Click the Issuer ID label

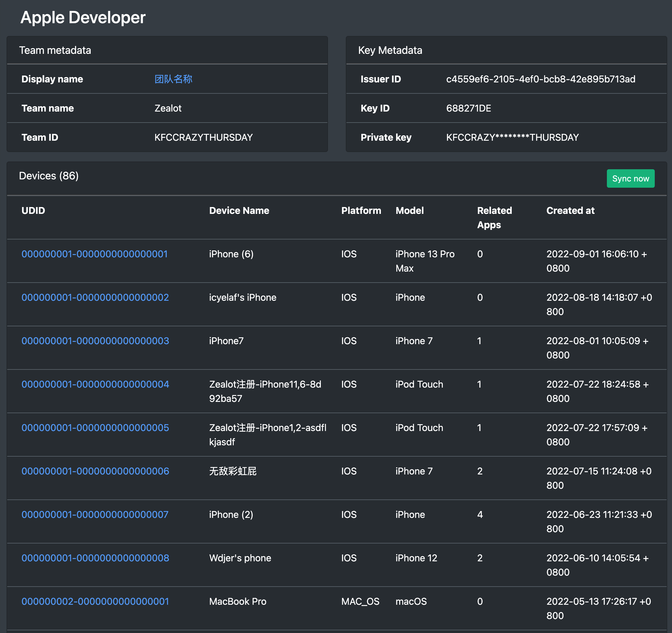point(381,79)
